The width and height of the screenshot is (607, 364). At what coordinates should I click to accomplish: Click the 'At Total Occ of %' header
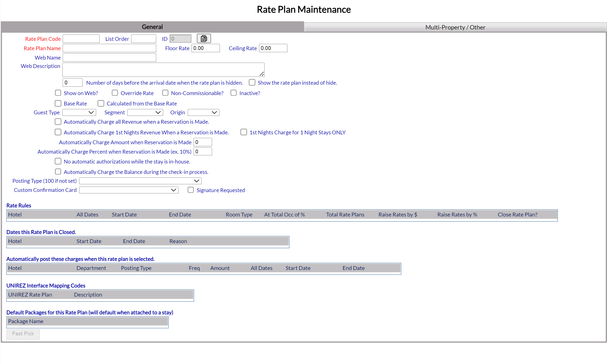[284, 214]
